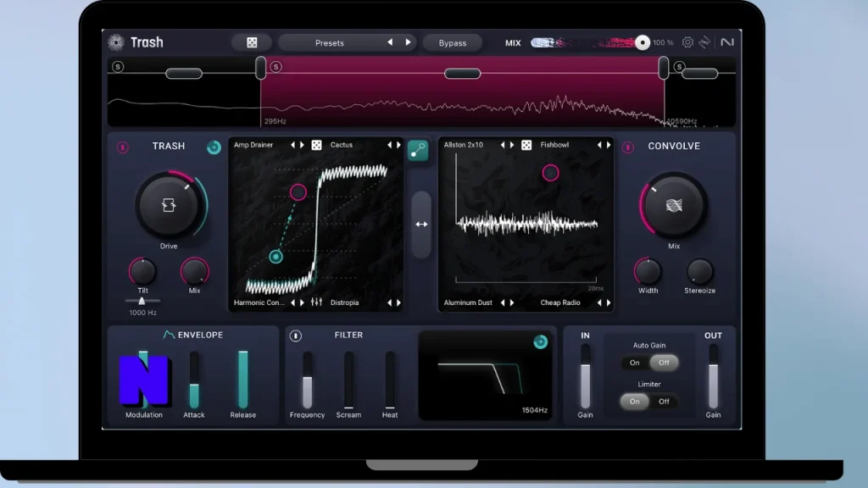The width and height of the screenshot is (868, 488).
Task: Randomize Convolve pad with dice icon
Action: (526, 145)
